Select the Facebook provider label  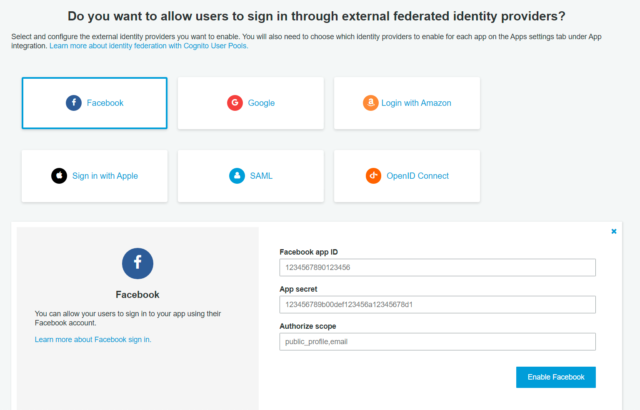tap(105, 103)
